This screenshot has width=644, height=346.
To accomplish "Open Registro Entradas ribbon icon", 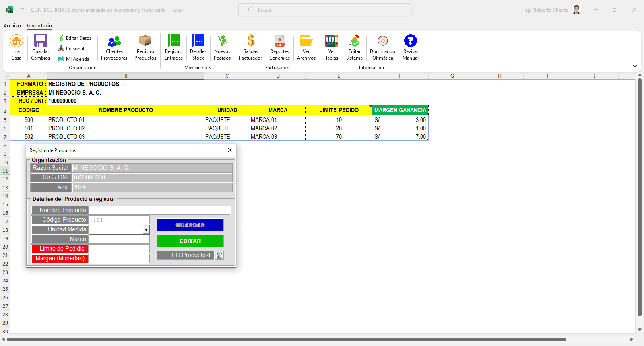I will coord(173,41).
